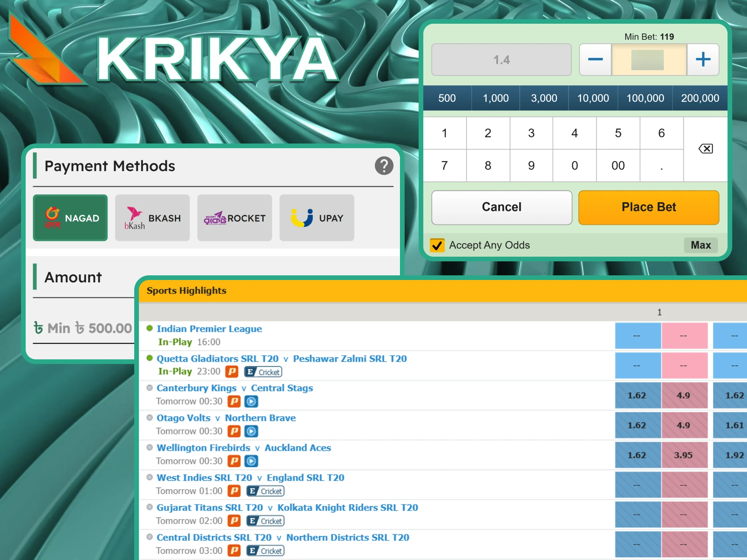Screen dimensions: 747x560
Task: Click the orange P icon beside Gujarat Titans match
Action: (234, 521)
